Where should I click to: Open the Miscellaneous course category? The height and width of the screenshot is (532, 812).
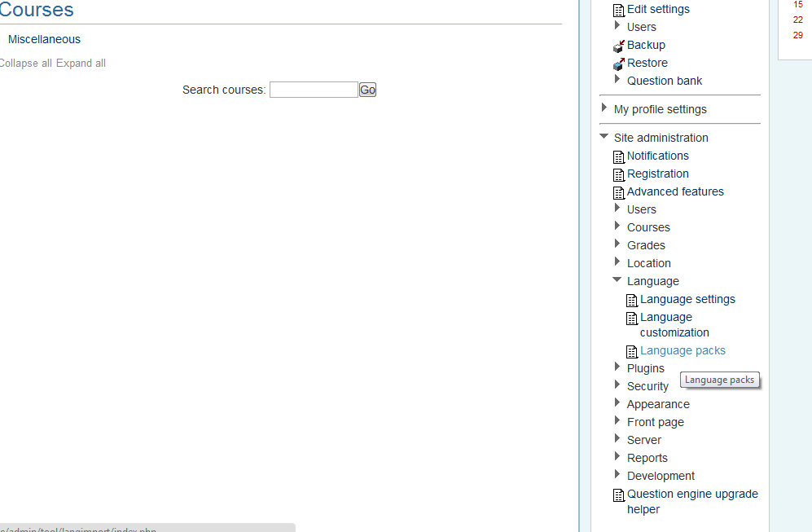pyautogui.click(x=44, y=39)
